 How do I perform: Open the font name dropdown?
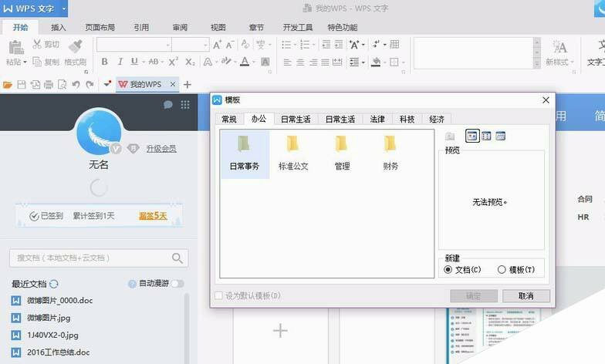(x=168, y=45)
